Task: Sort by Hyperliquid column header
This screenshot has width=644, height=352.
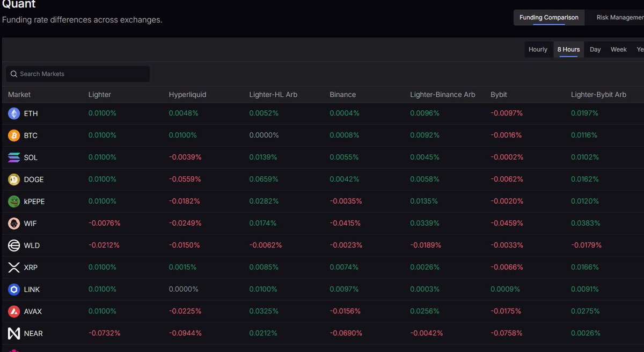Action: coord(187,95)
